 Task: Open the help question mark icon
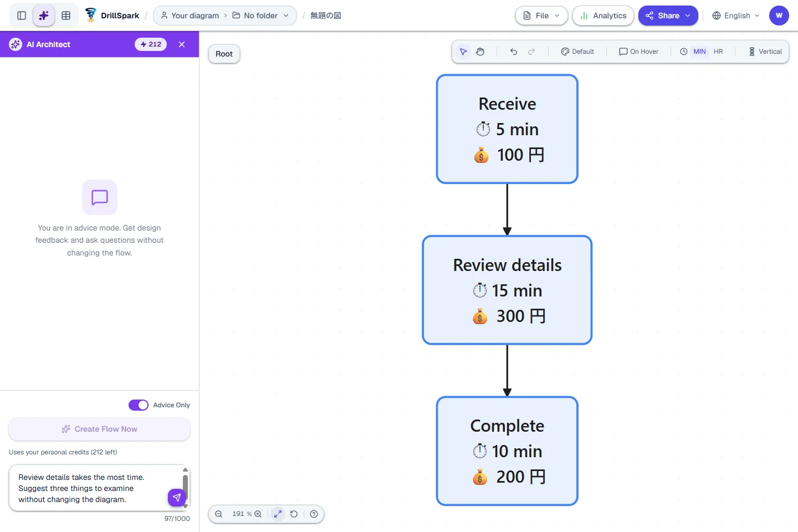(x=314, y=514)
